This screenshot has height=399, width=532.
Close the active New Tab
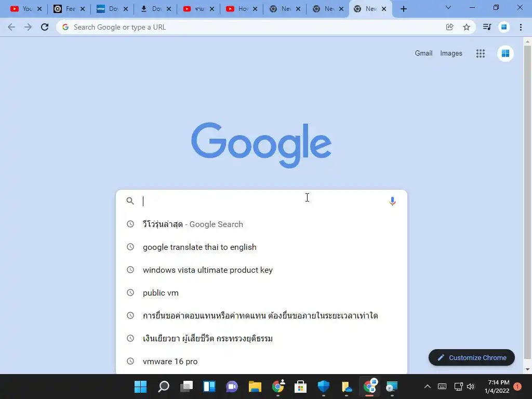384,9
